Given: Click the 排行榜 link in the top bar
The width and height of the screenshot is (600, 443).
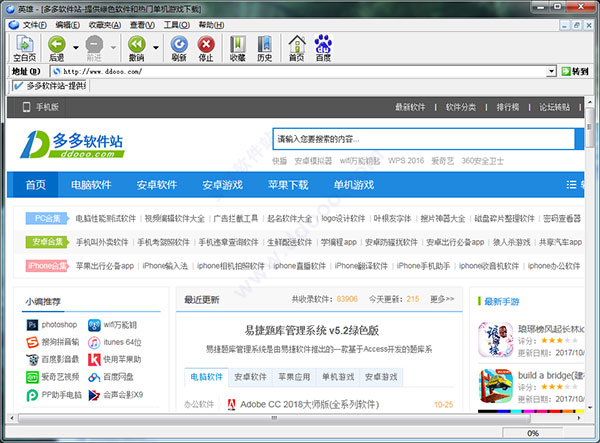Looking at the screenshot, I should click(508, 107).
